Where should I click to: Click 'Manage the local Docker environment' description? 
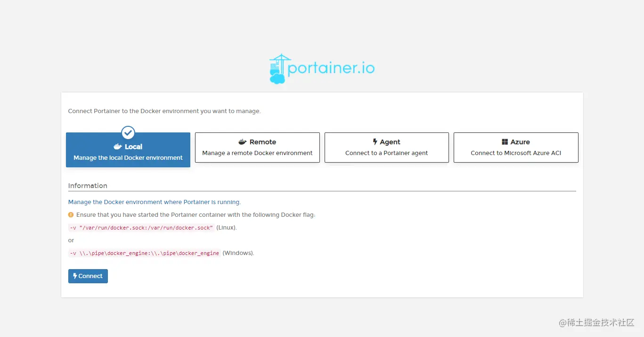[x=128, y=158]
